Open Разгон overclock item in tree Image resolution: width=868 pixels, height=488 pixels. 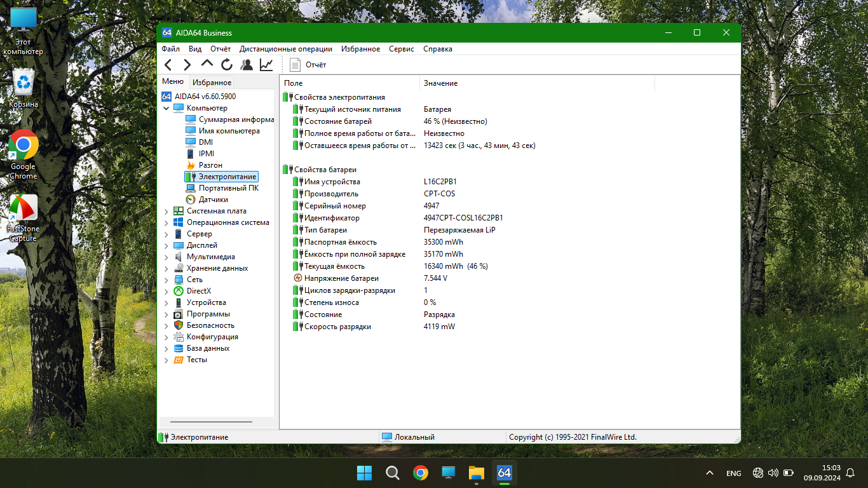(x=210, y=165)
